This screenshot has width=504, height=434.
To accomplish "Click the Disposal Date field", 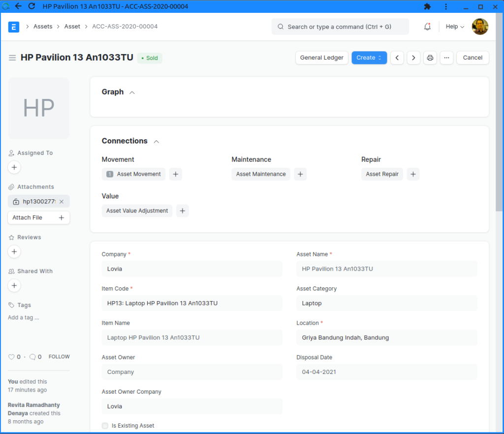I will pyautogui.click(x=387, y=372).
